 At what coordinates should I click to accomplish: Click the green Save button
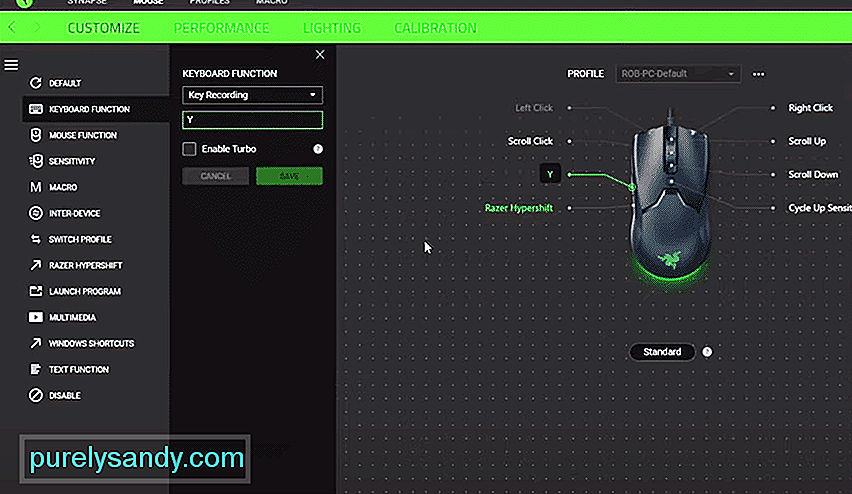(x=289, y=176)
